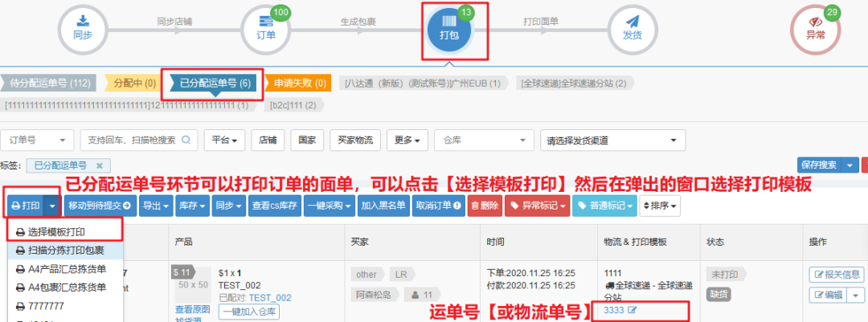This screenshot has width=868, height=322.
Task: Open the 普通标记 normal tag dropdown
Action: point(604,206)
